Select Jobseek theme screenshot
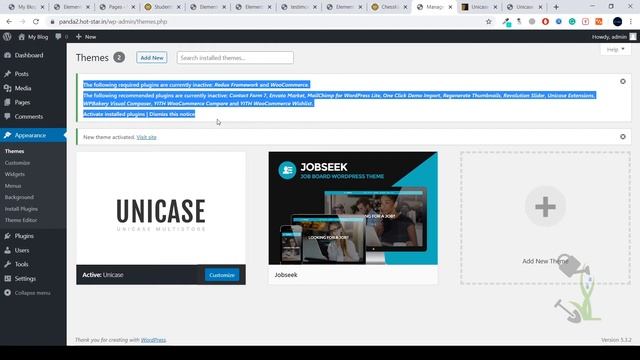This screenshot has height=360, width=640. coord(353,208)
